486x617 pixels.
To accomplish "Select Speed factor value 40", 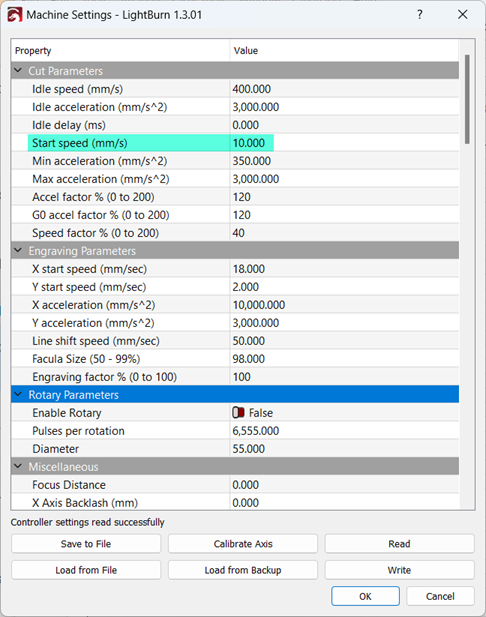I will click(238, 233).
